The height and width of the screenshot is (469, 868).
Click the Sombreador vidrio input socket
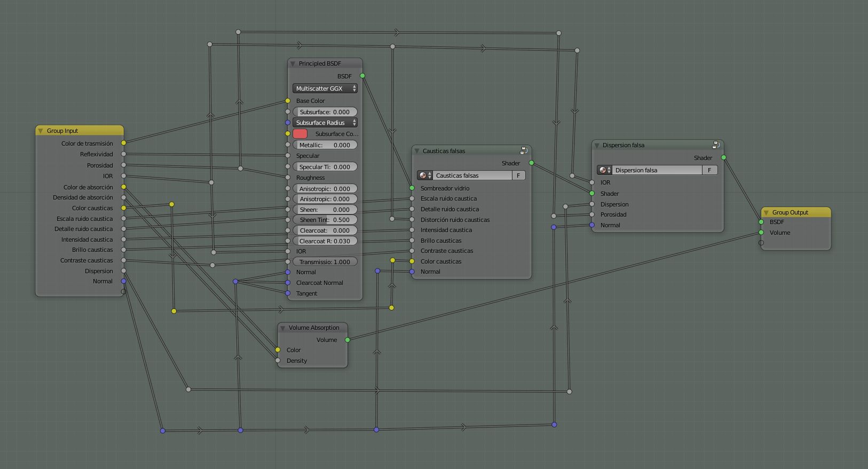click(412, 188)
